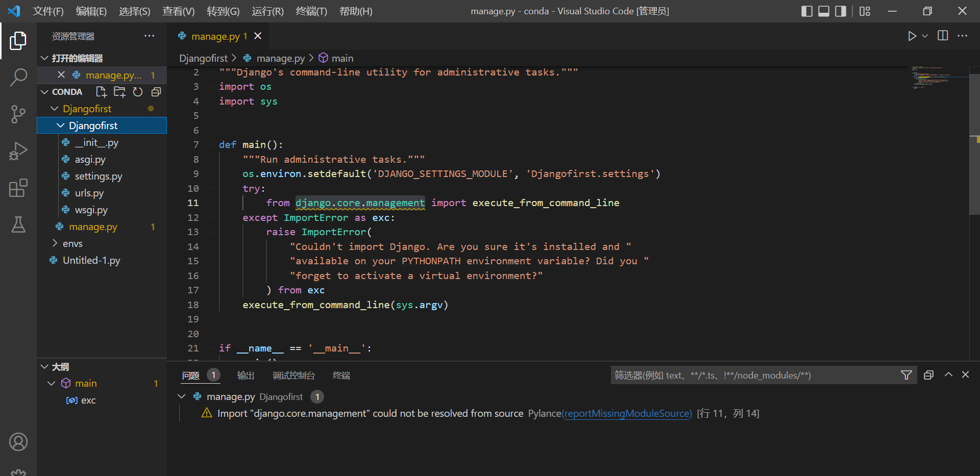
Task: Open Source Control view
Action: [x=18, y=114]
